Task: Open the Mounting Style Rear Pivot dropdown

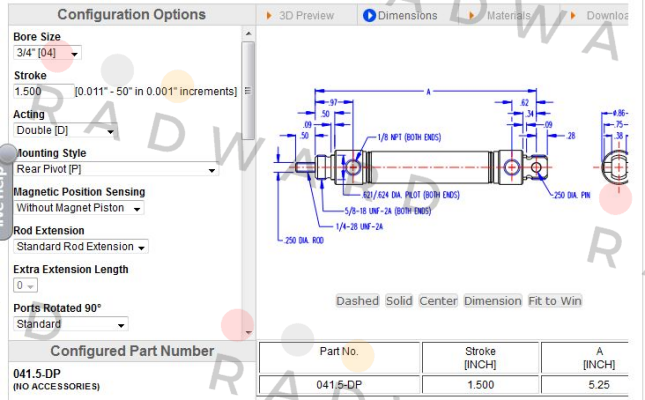Action: click(116, 169)
